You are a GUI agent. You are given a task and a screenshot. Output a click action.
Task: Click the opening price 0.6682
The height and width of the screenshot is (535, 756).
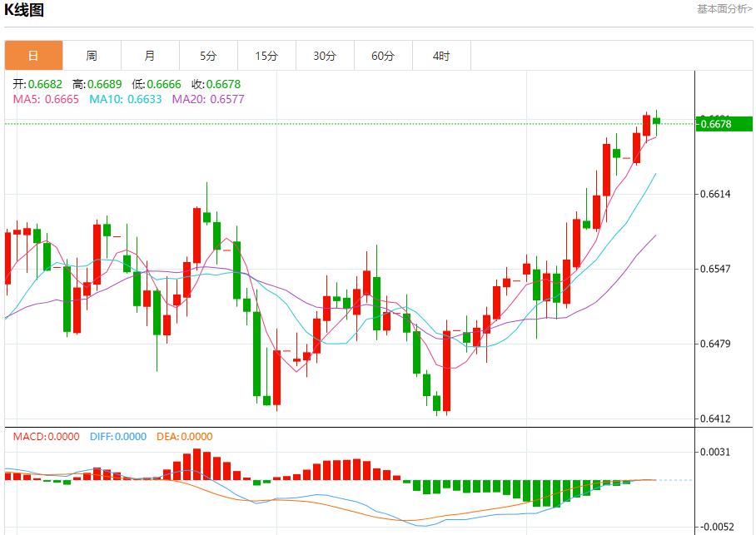[45, 84]
